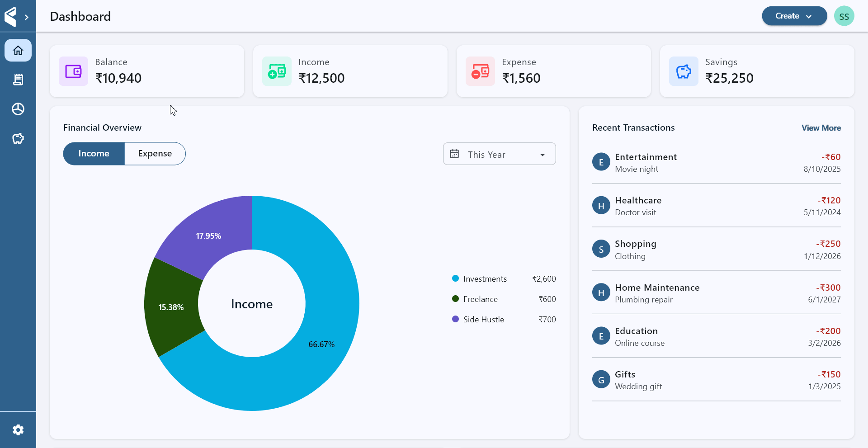The height and width of the screenshot is (448, 868).
Task: Expand the sidebar using the chevron arrow
Action: 27,17
